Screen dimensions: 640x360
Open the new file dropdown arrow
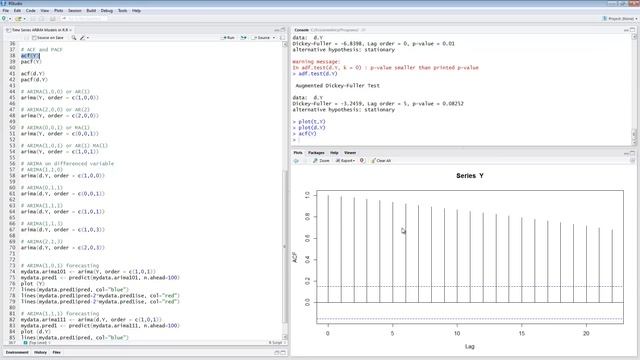coord(10,19)
